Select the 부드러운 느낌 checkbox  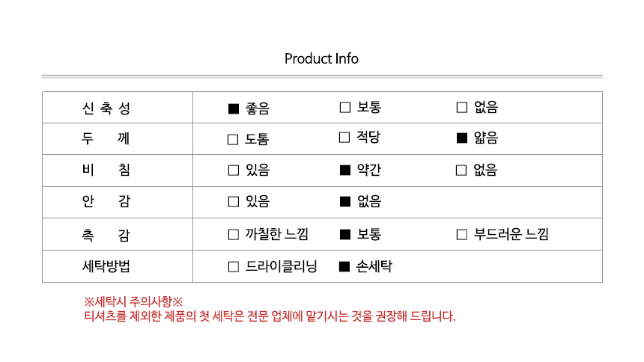point(462,235)
